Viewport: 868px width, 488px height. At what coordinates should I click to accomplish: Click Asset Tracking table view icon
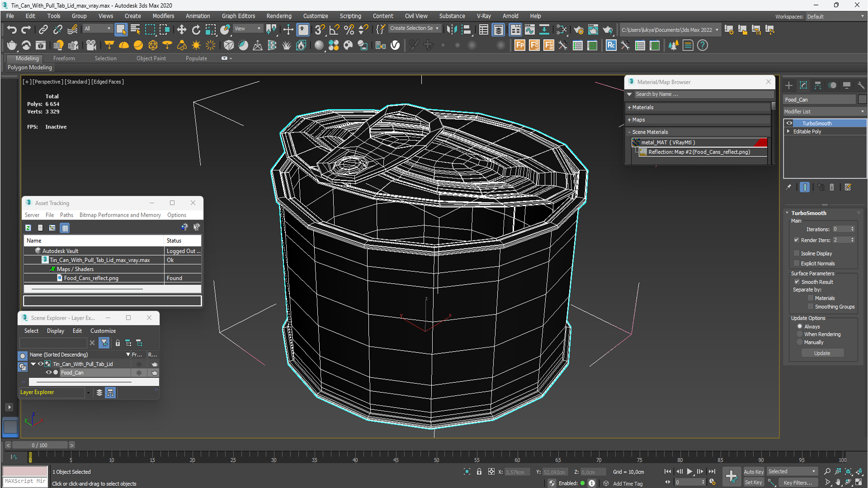65,228
